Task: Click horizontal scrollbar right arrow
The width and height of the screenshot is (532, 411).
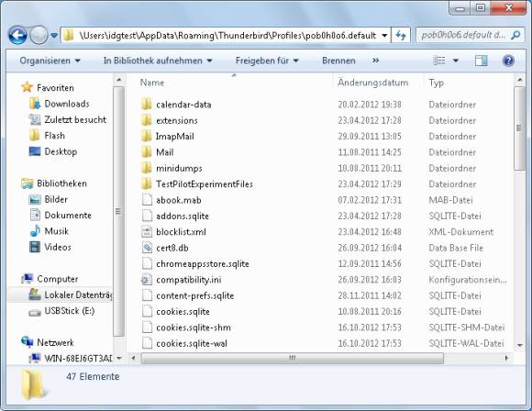Action: click(506, 358)
